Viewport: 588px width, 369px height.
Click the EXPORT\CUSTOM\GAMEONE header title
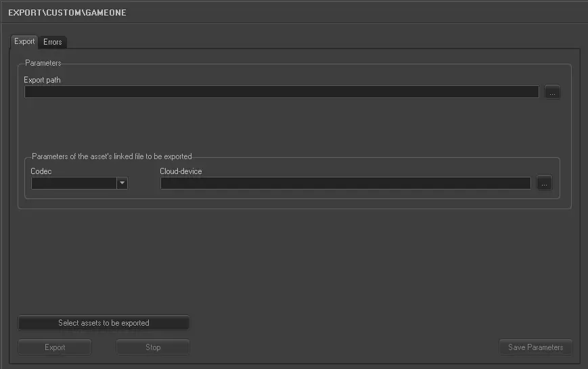(67, 12)
